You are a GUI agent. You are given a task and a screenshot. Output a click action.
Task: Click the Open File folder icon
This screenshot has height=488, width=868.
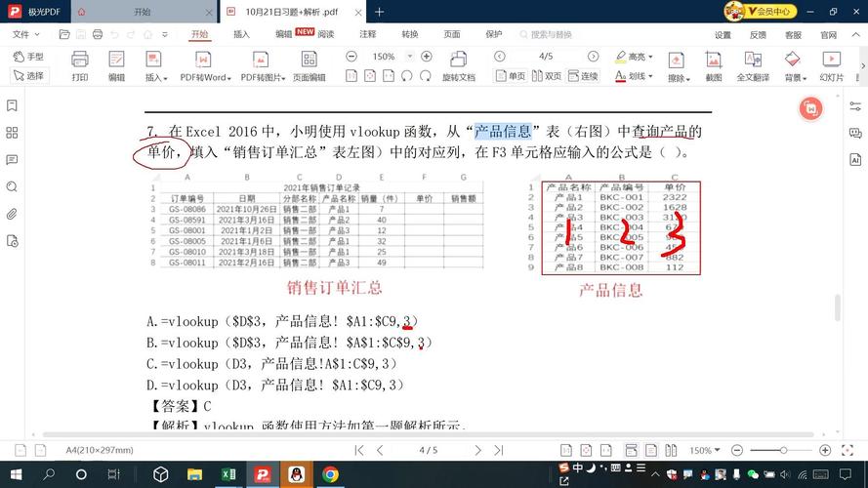click(64, 34)
